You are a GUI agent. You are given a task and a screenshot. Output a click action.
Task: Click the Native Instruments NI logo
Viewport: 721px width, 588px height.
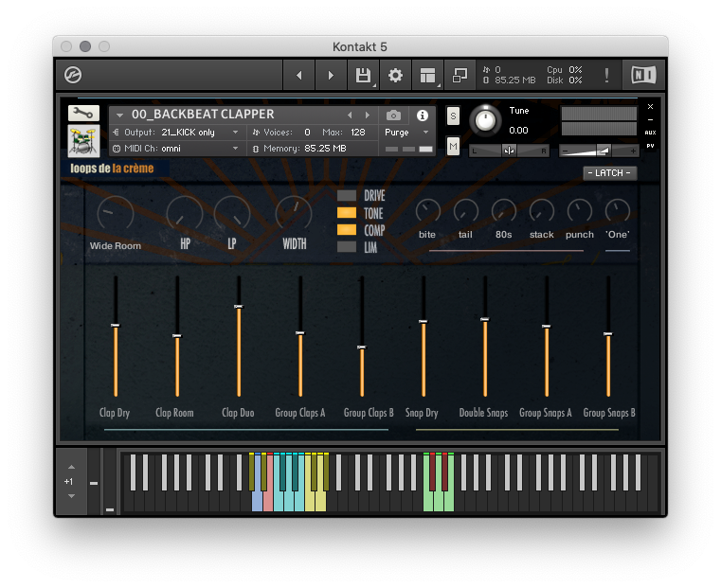point(643,75)
